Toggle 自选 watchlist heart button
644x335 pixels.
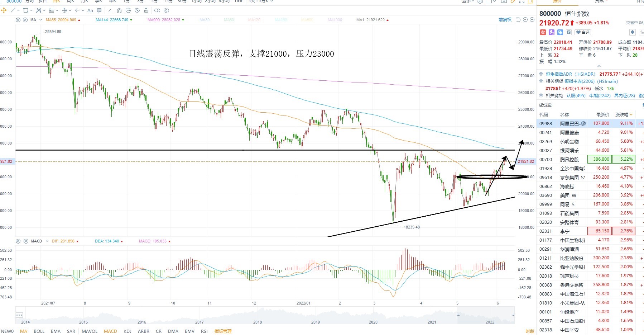(583, 32)
